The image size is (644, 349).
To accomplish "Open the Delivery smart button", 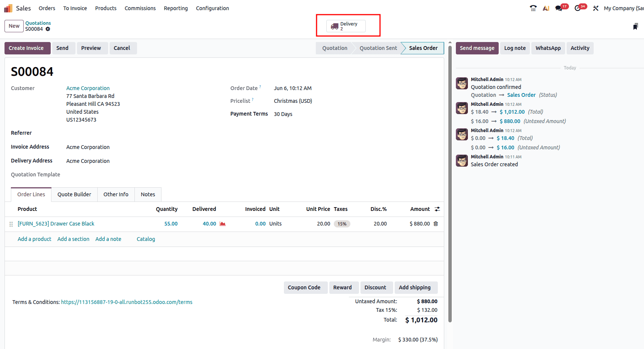I will coord(346,26).
